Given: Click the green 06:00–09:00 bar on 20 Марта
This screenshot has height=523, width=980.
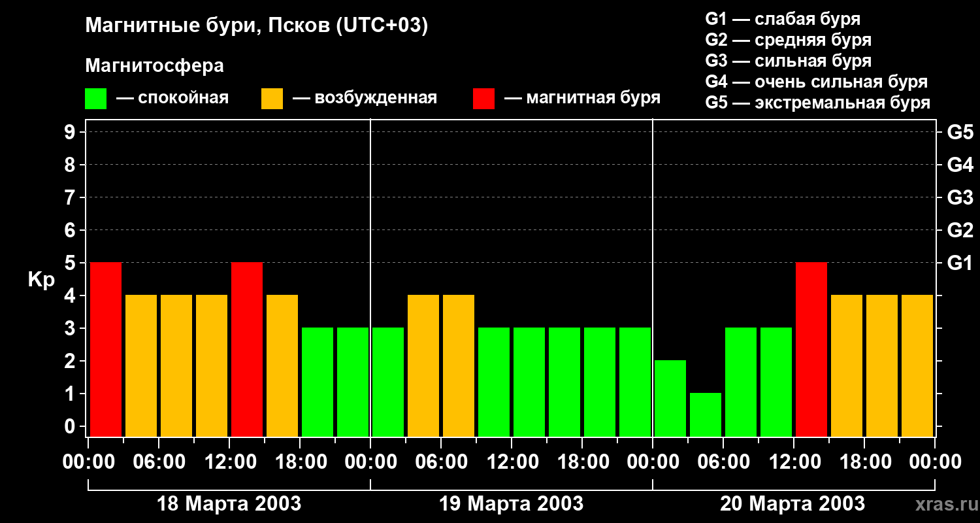Looking at the screenshot, I should [741, 382].
